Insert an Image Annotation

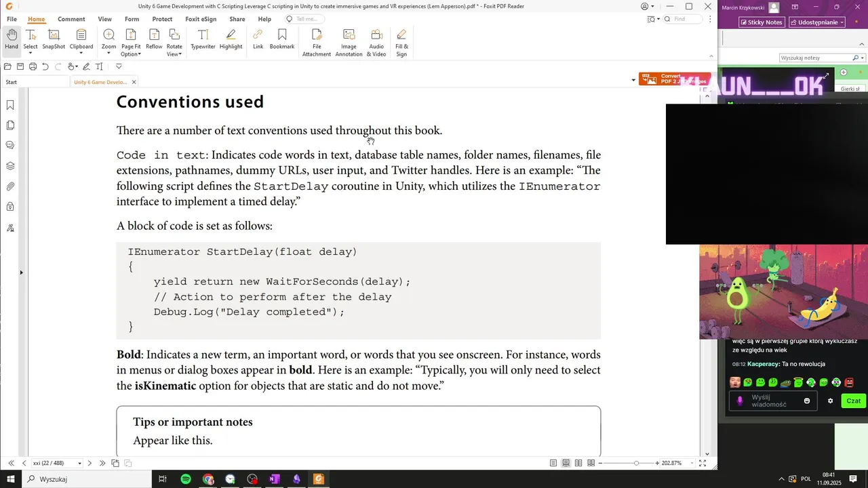coord(349,43)
